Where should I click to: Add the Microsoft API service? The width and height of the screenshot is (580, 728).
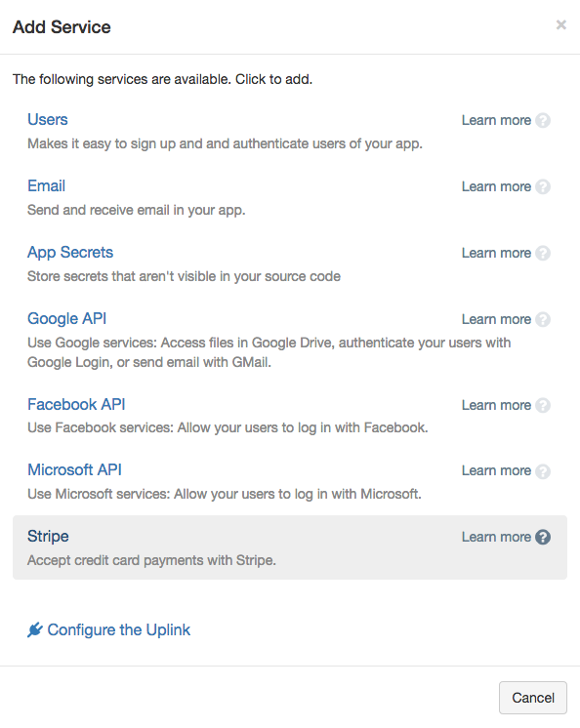pyautogui.click(x=74, y=469)
